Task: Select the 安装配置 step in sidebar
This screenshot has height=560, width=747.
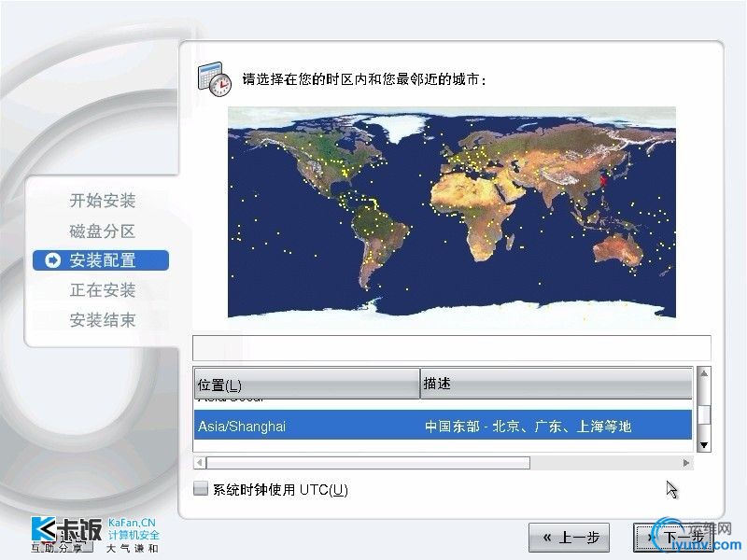Action: pos(101,260)
